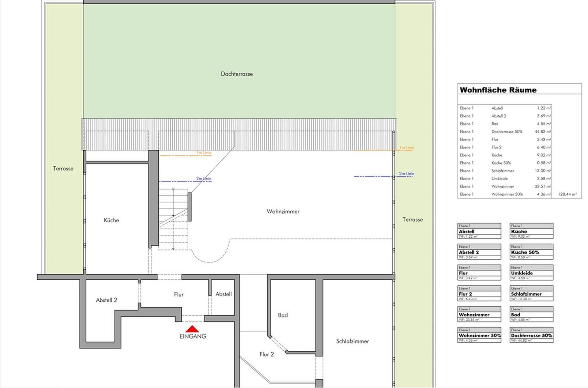Select the Abstell 2 row name in the table

[499, 116]
